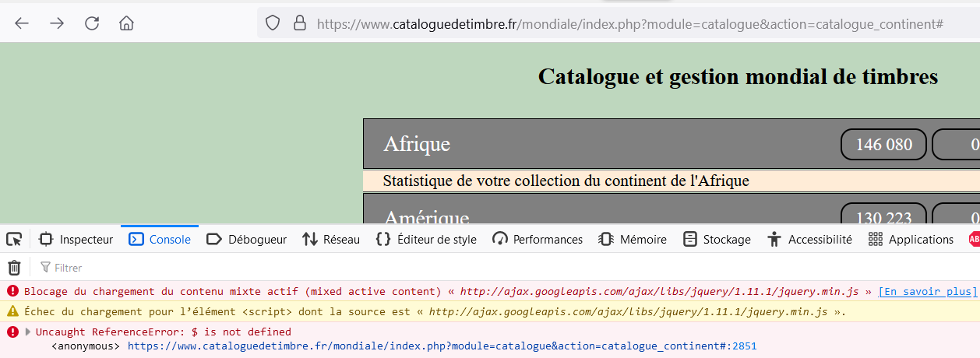Click the En savoir plus link
Viewport: 980px width, 358px height.
point(927,291)
